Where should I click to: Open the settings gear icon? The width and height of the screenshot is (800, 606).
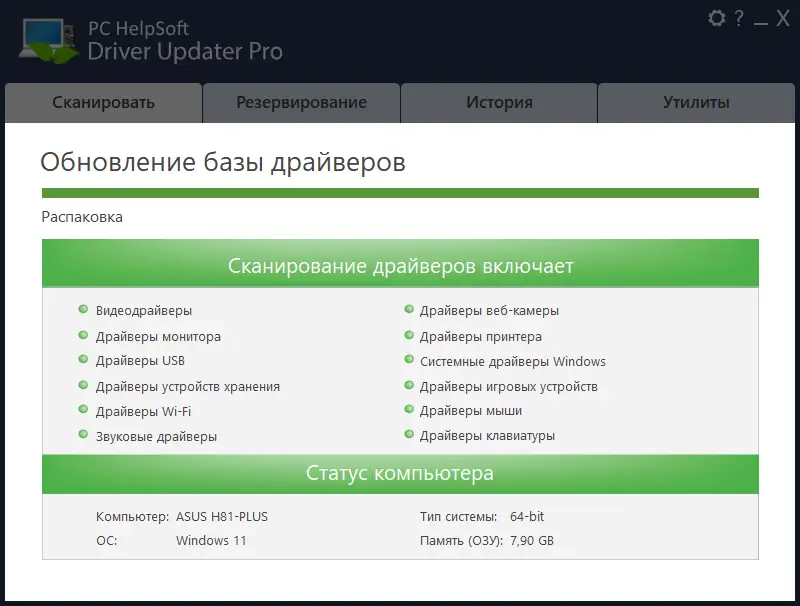(717, 18)
